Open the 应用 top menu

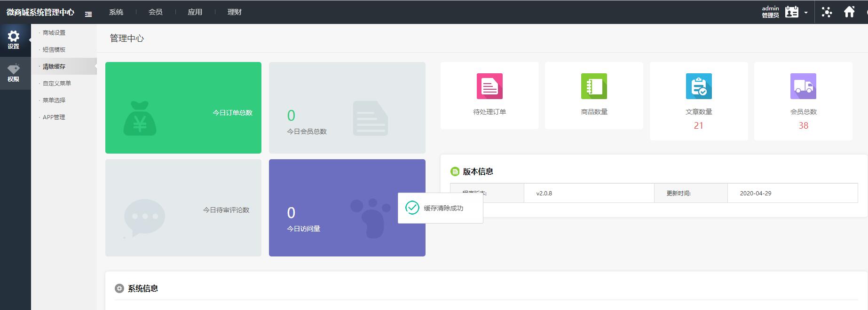[x=195, y=12]
